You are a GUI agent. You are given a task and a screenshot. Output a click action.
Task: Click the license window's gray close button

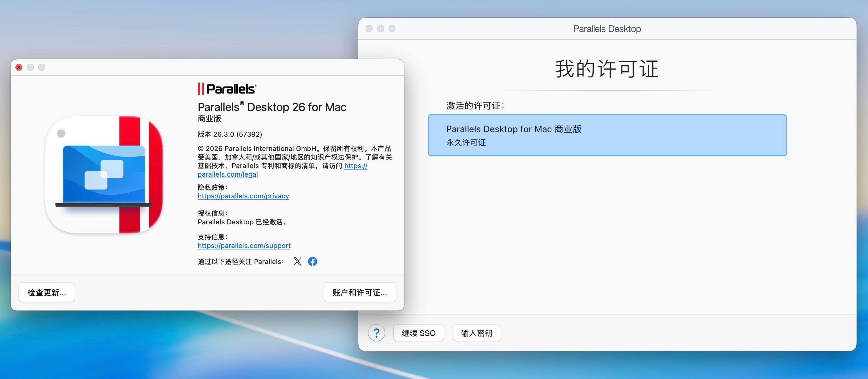(369, 29)
